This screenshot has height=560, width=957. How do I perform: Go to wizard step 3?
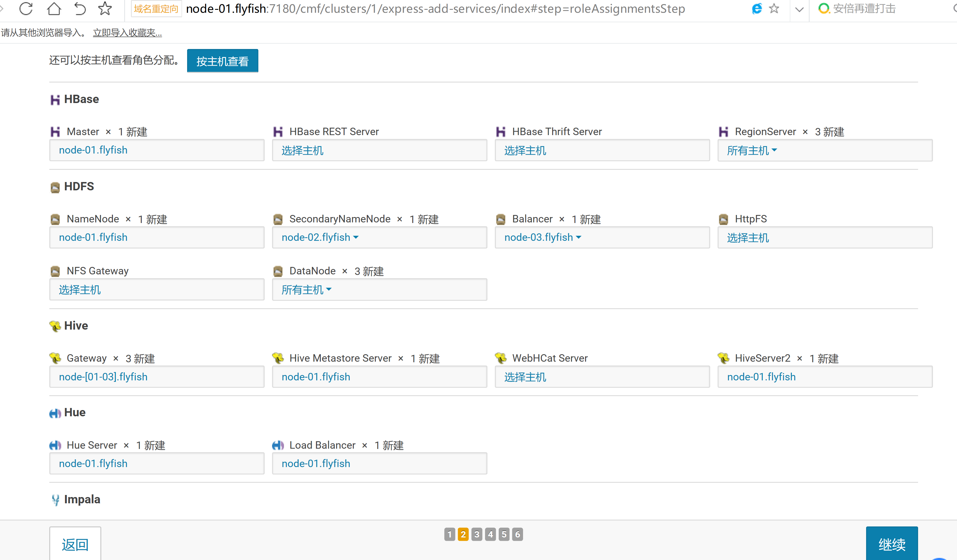coord(477,534)
